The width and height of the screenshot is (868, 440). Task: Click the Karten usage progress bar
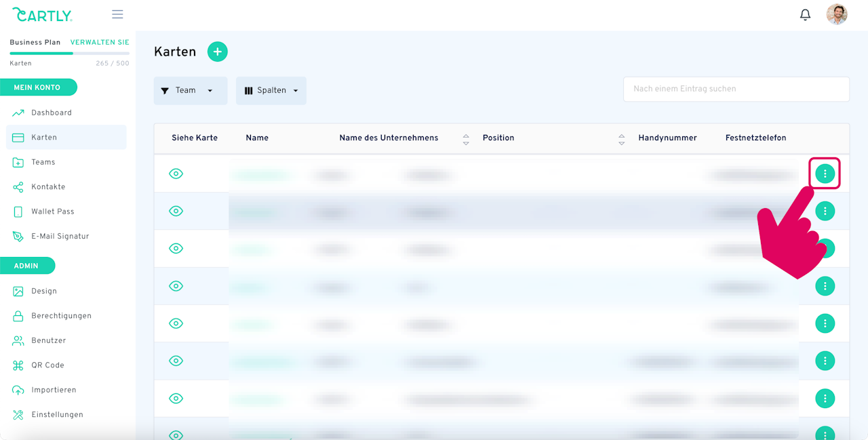(x=69, y=53)
